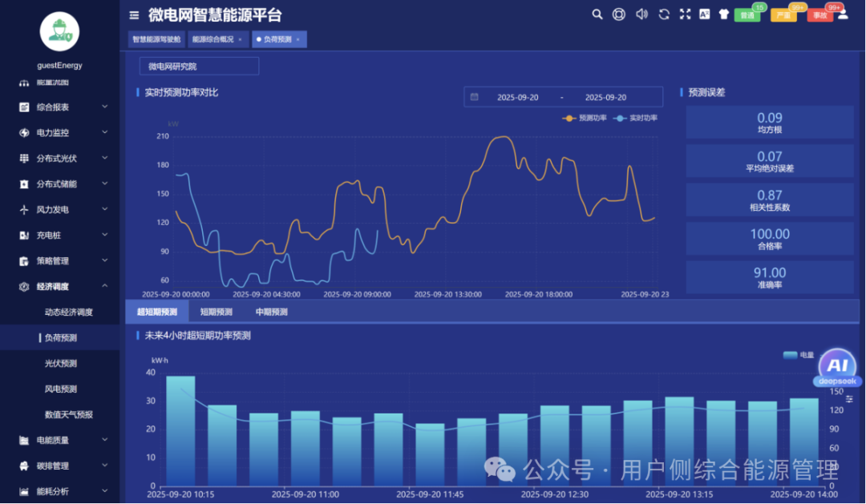Open the language translation icon
The image size is (866, 504).
click(705, 14)
